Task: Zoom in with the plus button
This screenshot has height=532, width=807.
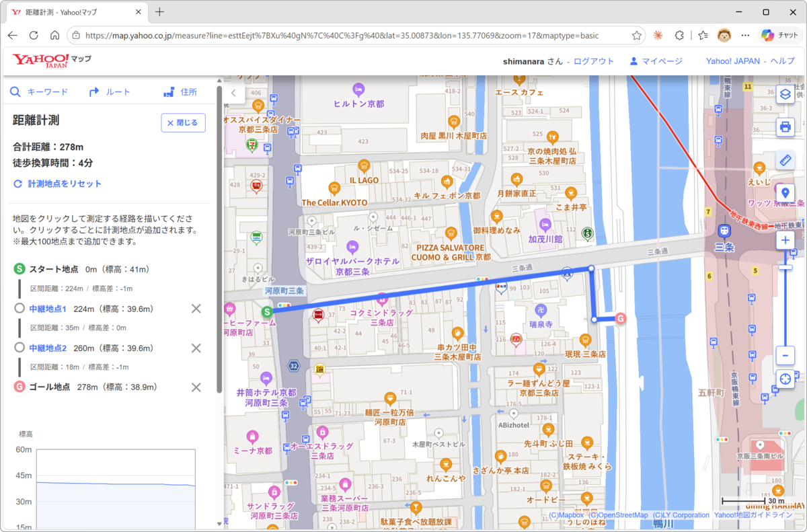Action: coord(785,241)
